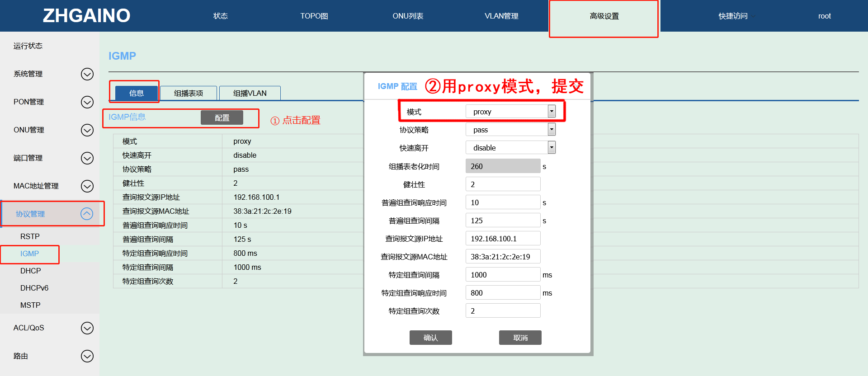Open the 快捷访问 menu

733,16
